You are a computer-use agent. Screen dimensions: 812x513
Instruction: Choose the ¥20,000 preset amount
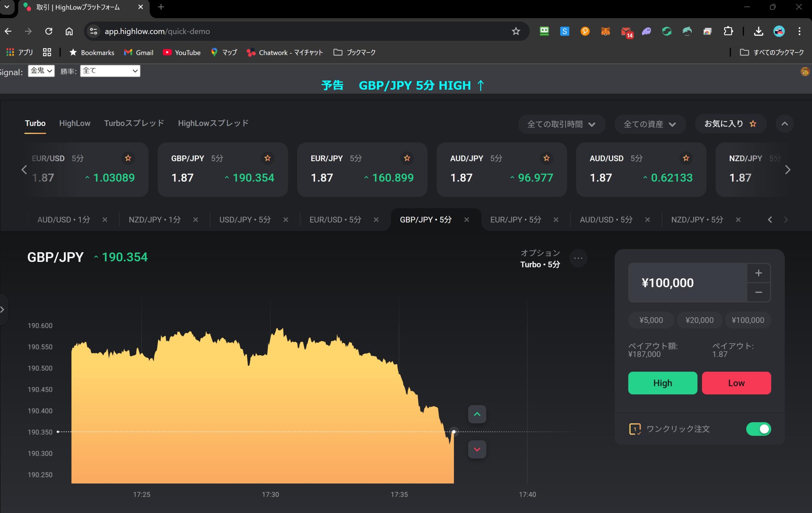699,320
